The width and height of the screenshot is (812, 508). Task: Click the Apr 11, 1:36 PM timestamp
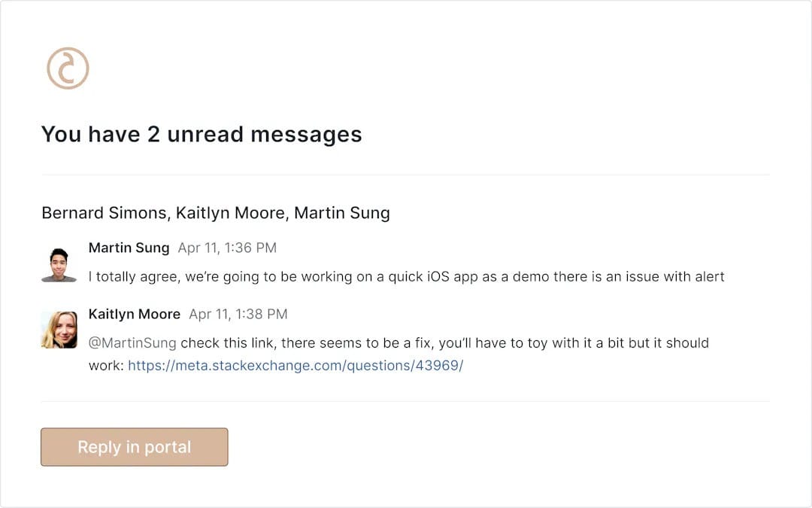pos(227,248)
